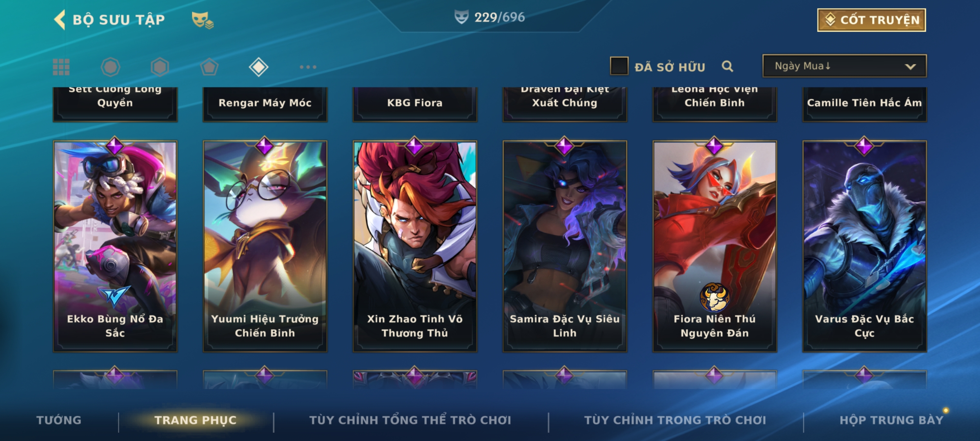The width and height of the screenshot is (980, 441).
Task: Open the three-dots more filters icon
Action: tap(308, 67)
